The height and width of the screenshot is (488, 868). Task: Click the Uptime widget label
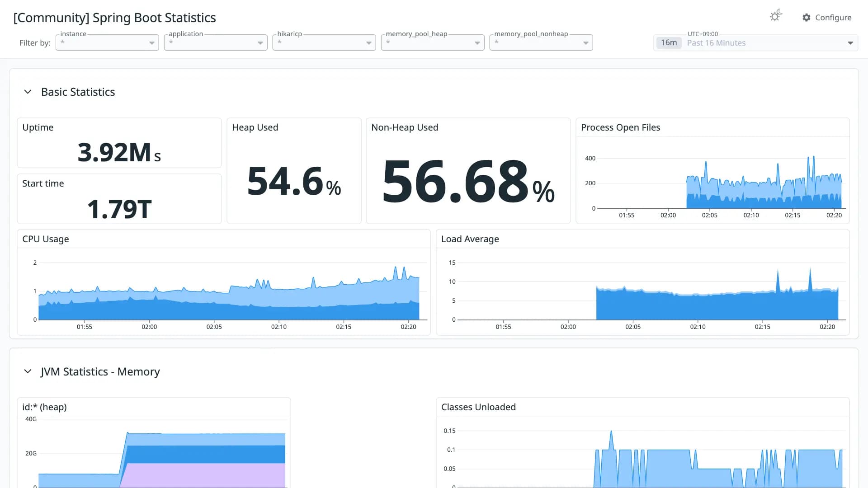tap(38, 127)
